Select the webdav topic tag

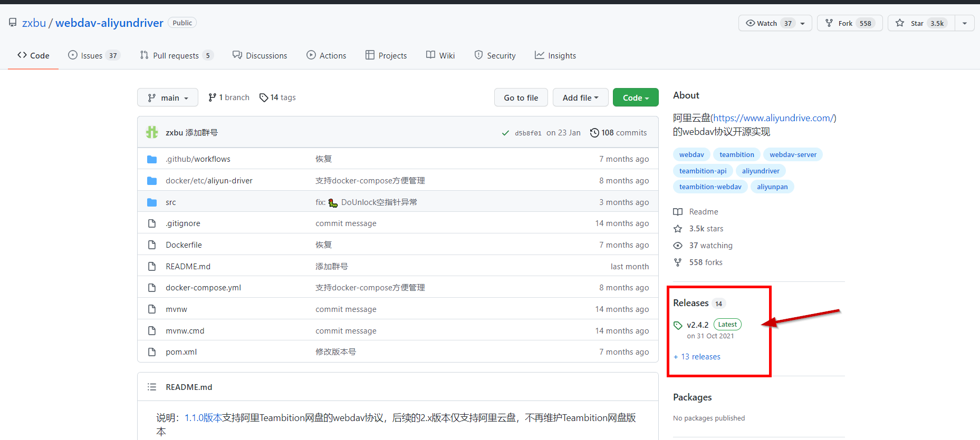[691, 154]
